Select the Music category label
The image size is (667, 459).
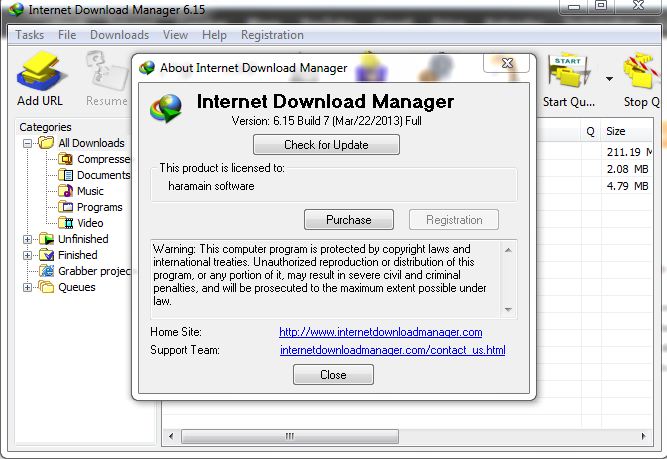pos(90,191)
